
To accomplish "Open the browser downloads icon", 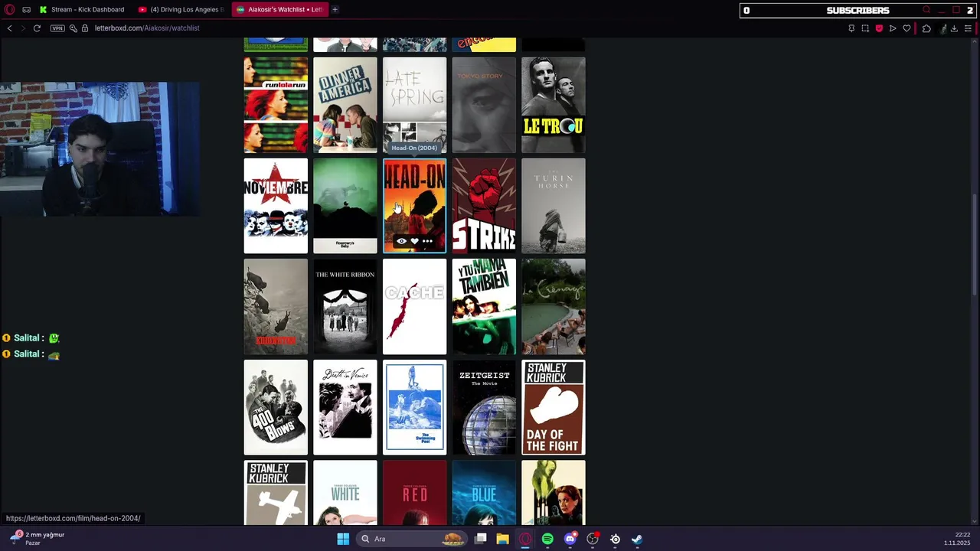I will pos(954,28).
